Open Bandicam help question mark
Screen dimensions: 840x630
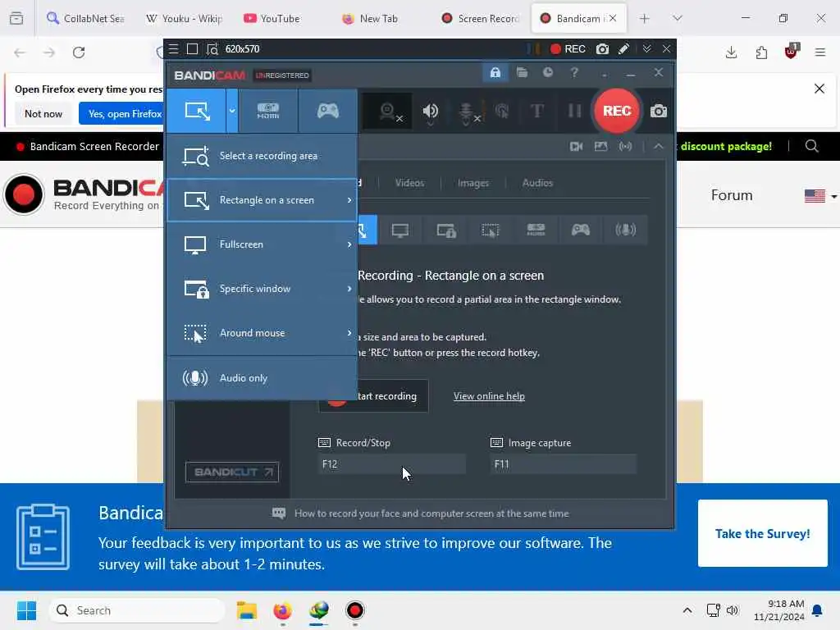573,72
